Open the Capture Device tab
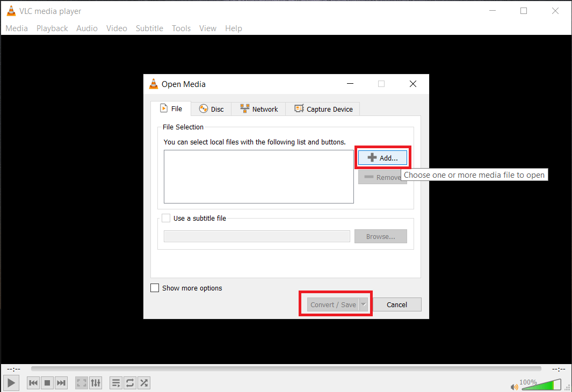The width and height of the screenshot is (572, 392). pos(323,108)
